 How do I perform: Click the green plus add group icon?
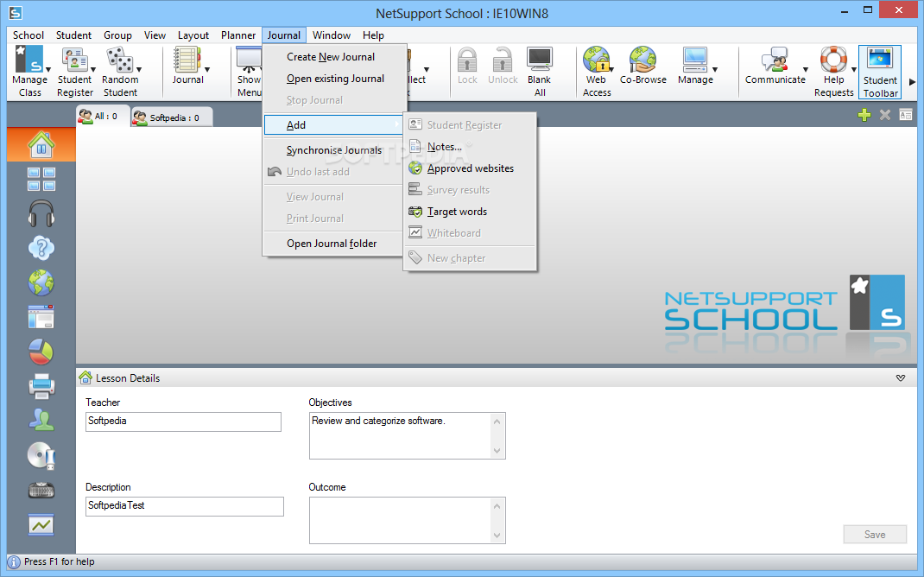coord(864,115)
